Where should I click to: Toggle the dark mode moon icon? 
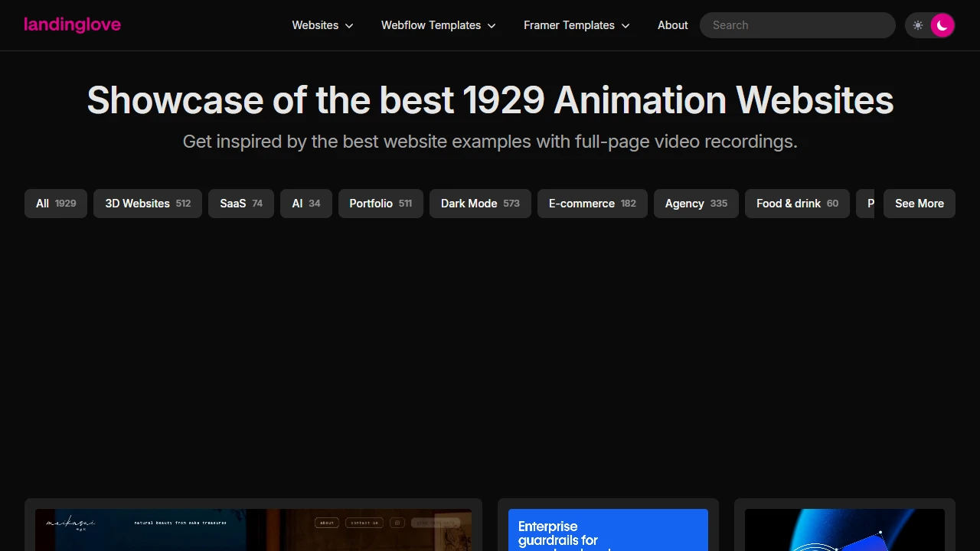pos(942,25)
